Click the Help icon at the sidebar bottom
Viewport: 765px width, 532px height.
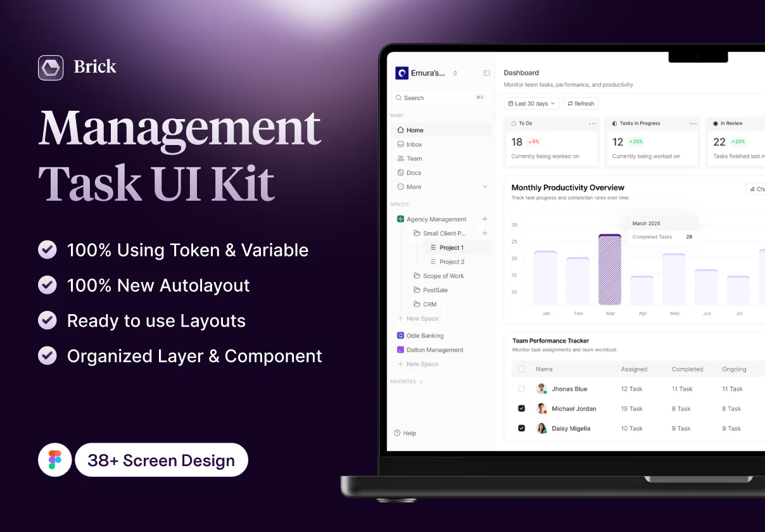(x=396, y=433)
